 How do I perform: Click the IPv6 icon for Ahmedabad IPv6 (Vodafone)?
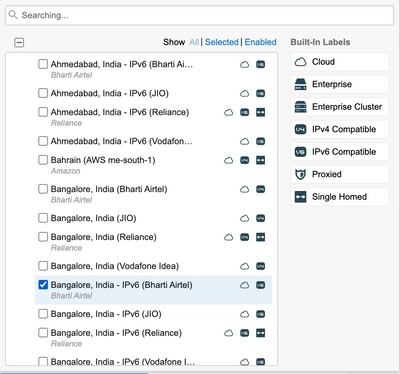pyautogui.click(x=260, y=141)
